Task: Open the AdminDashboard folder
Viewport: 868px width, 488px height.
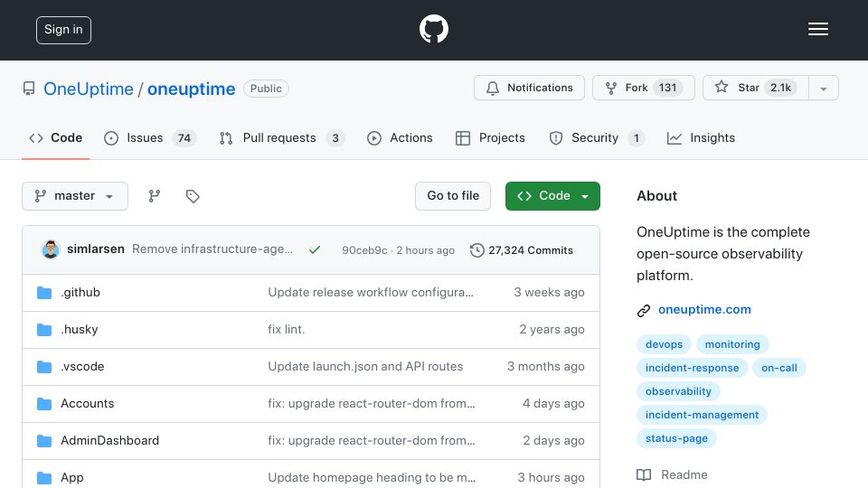Action: (109, 440)
